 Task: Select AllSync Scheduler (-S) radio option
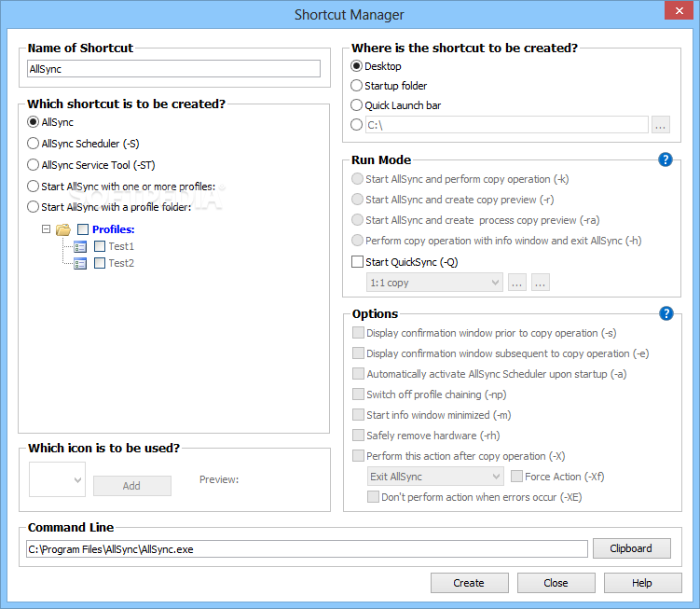click(x=33, y=144)
